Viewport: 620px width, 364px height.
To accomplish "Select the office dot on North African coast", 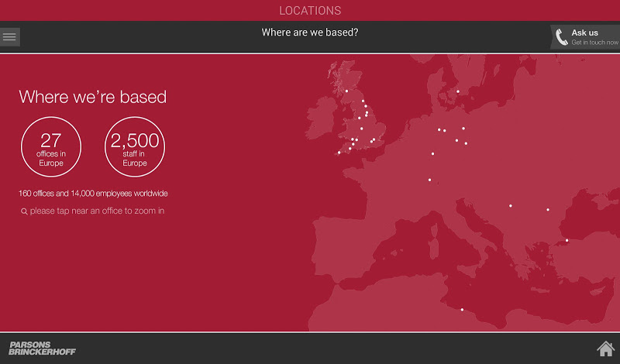I will (462, 310).
